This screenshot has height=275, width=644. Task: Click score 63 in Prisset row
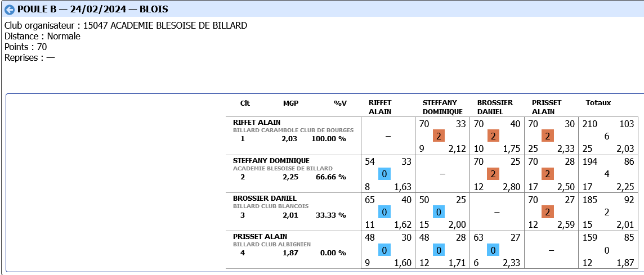pos(478,238)
